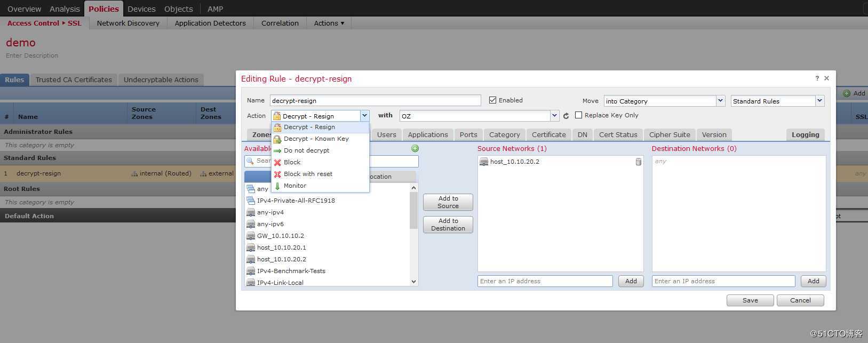Open Trusted CA Certificates tab
The image size is (868, 343).
[x=74, y=79]
